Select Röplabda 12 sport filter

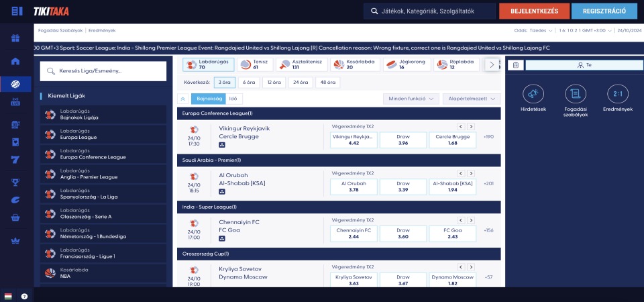(456, 64)
